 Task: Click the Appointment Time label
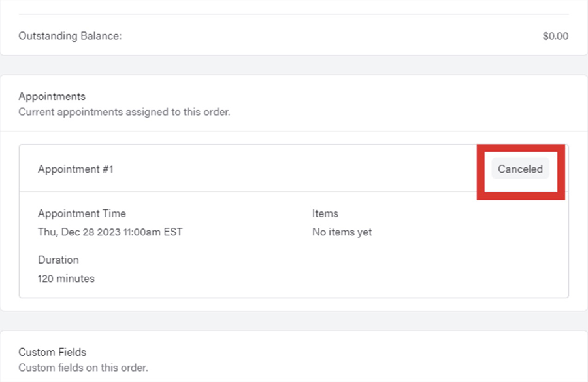[82, 213]
